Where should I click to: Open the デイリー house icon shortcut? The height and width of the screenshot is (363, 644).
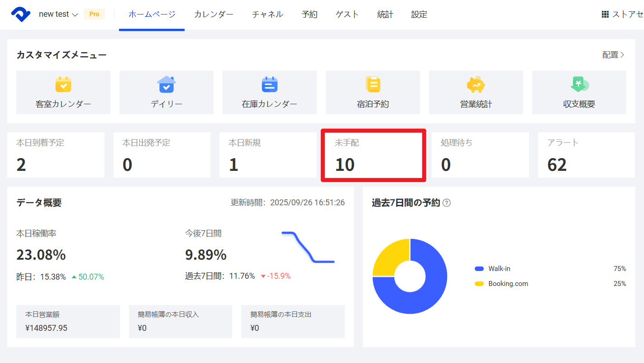pyautogui.click(x=167, y=84)
